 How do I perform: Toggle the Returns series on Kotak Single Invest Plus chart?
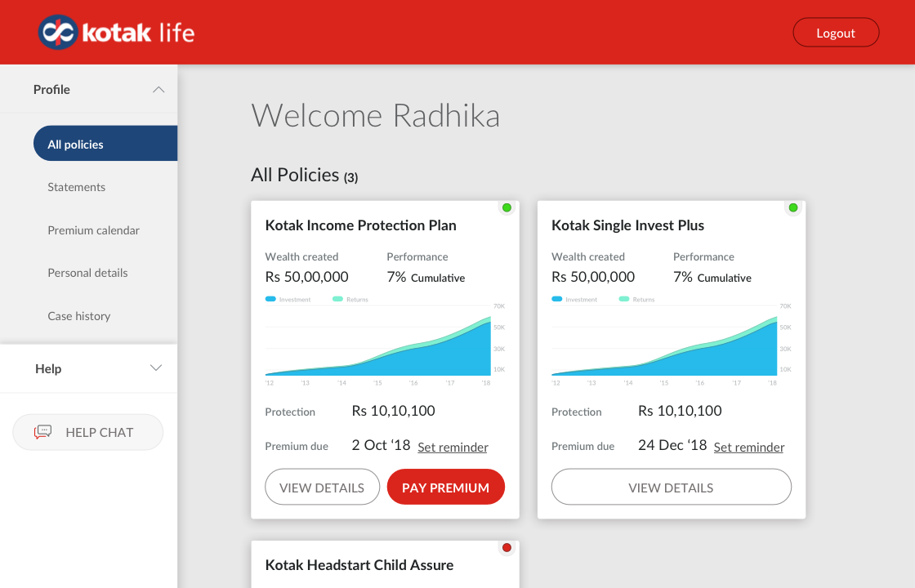tap(624, 299)
